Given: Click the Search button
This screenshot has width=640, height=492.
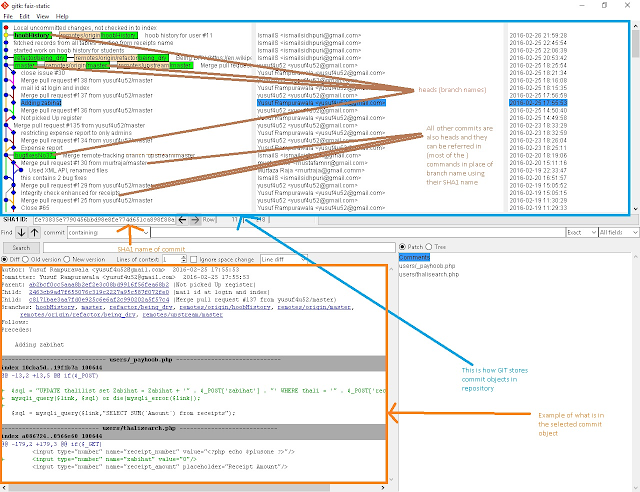Looking at the screenshot, I should (21, 248).
